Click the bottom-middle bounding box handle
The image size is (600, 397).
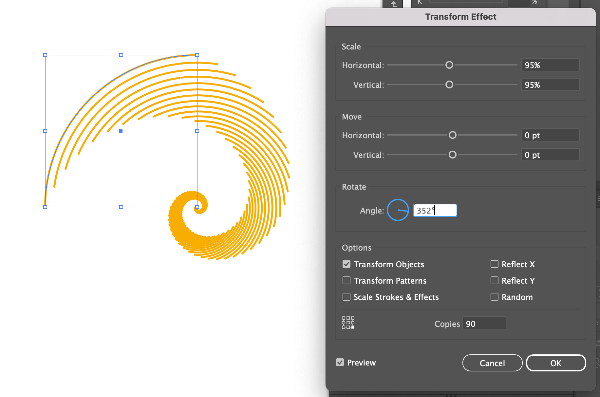click(121, 207)
